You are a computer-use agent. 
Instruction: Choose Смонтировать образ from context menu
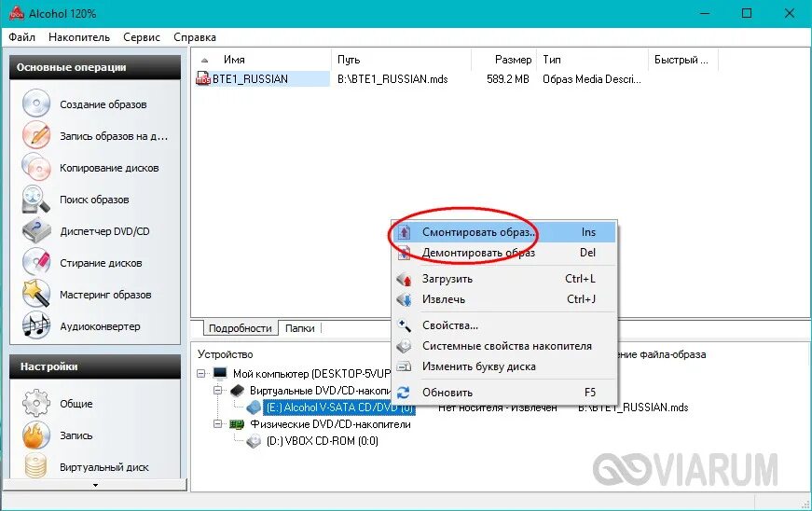(x=503, y=232)
